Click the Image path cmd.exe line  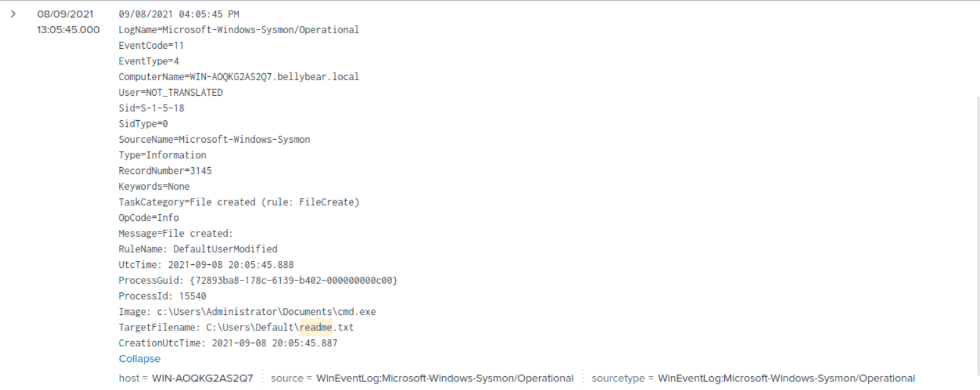click(x=248, y=312)
